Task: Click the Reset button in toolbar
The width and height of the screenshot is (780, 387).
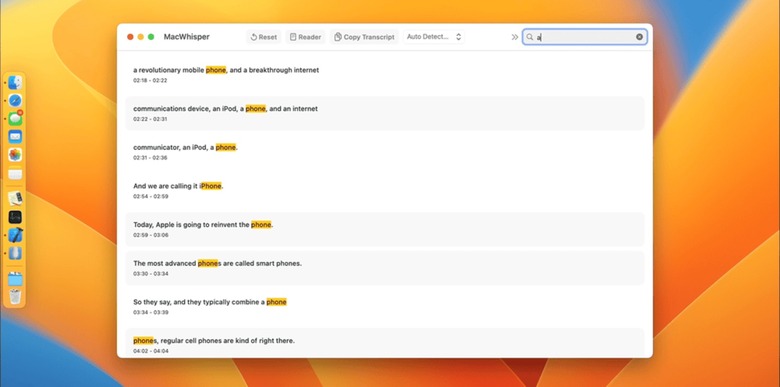Action: tap(264, 37)
